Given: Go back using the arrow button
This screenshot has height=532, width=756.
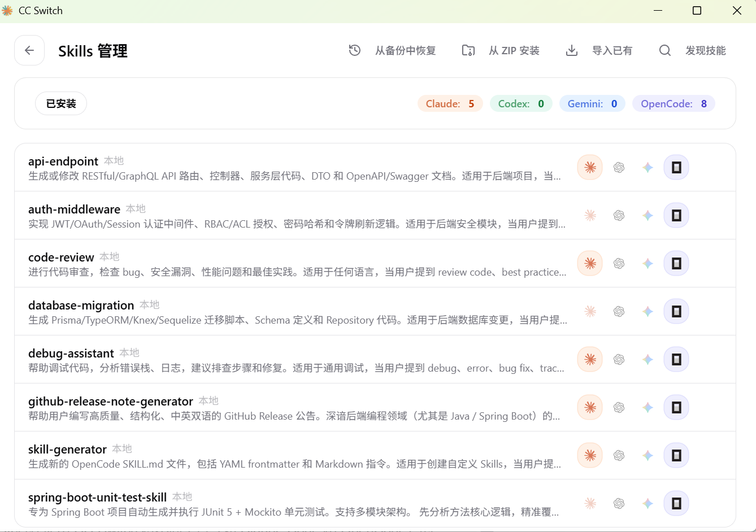Looking at the screenshot, I should coord(29,50).
